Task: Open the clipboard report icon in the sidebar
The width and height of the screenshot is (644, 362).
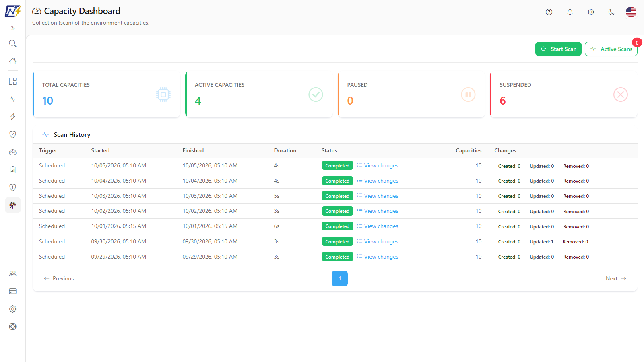Action: tap(13, 170)
